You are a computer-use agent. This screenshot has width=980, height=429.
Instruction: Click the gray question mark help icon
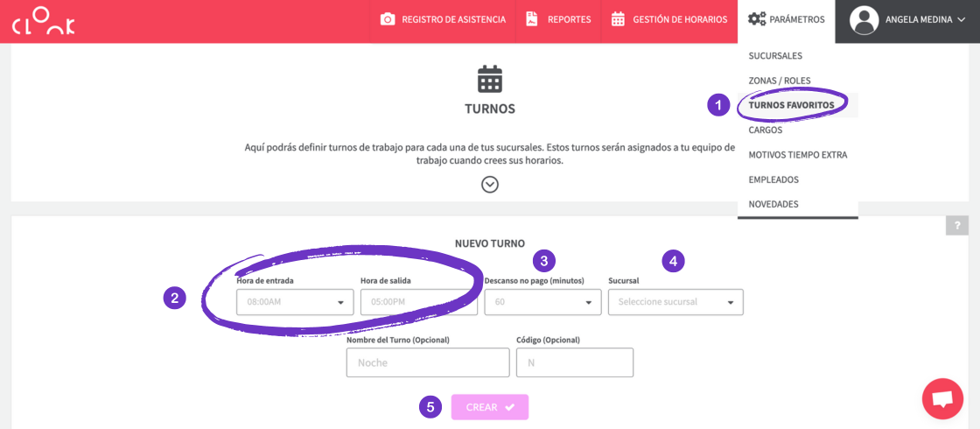(x=956, y=226)
